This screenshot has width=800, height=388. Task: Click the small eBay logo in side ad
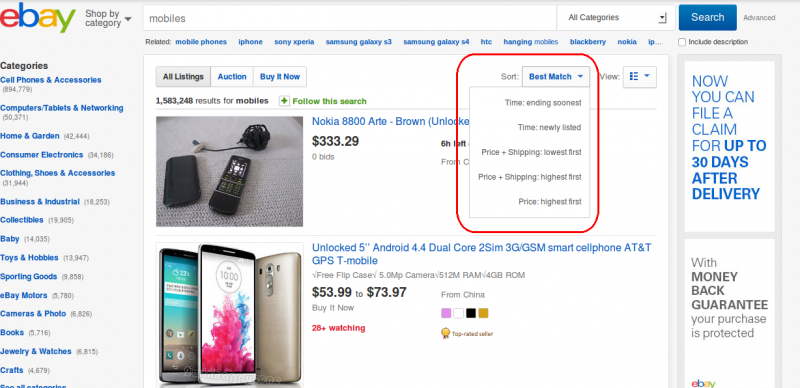click(x=704, y=383)
